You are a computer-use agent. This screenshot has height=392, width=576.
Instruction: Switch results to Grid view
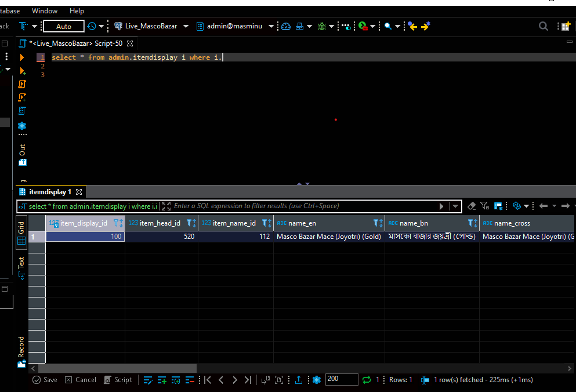[21, 233]
